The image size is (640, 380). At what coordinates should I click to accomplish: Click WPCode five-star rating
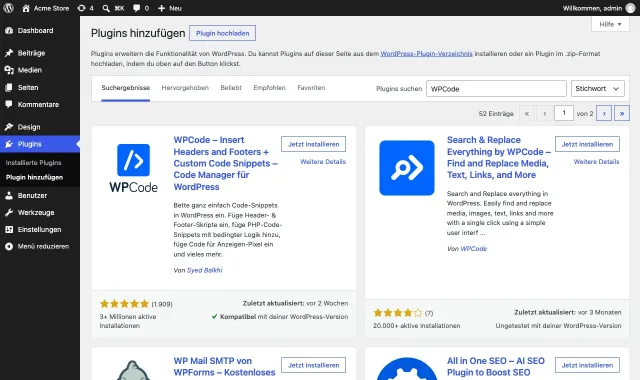(x=124, y=304)
